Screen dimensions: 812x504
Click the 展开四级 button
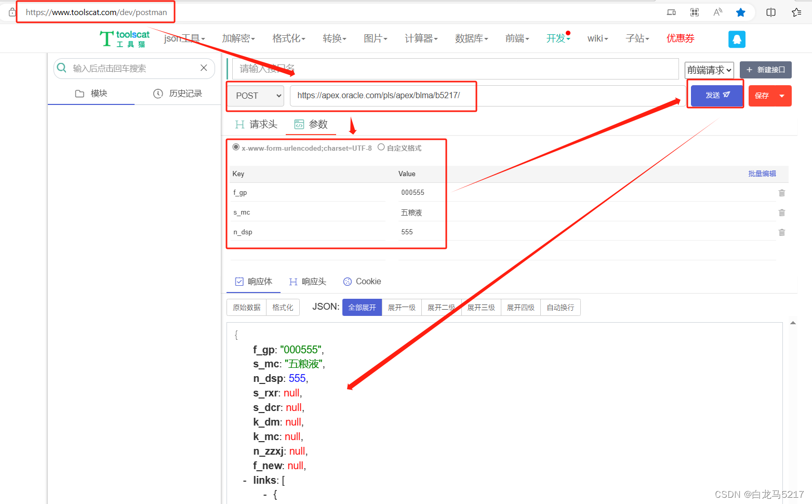click(x=521, y=308)
